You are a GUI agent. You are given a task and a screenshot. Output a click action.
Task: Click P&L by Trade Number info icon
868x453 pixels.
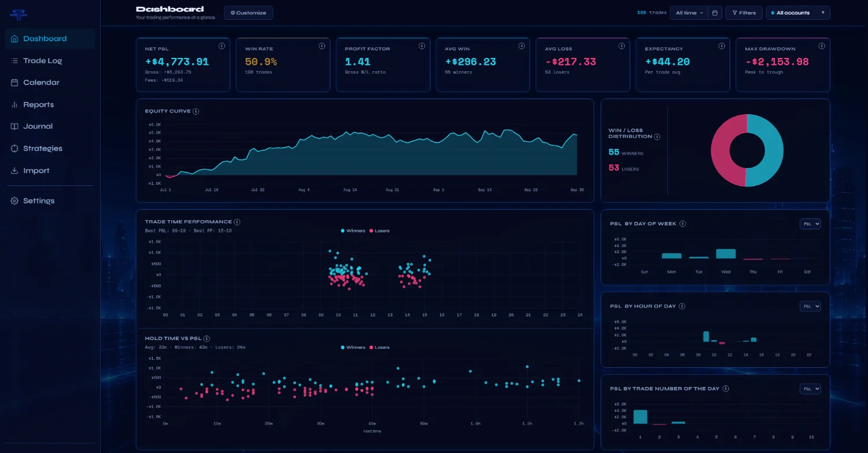pyautogui.click(x=726, y=389)
